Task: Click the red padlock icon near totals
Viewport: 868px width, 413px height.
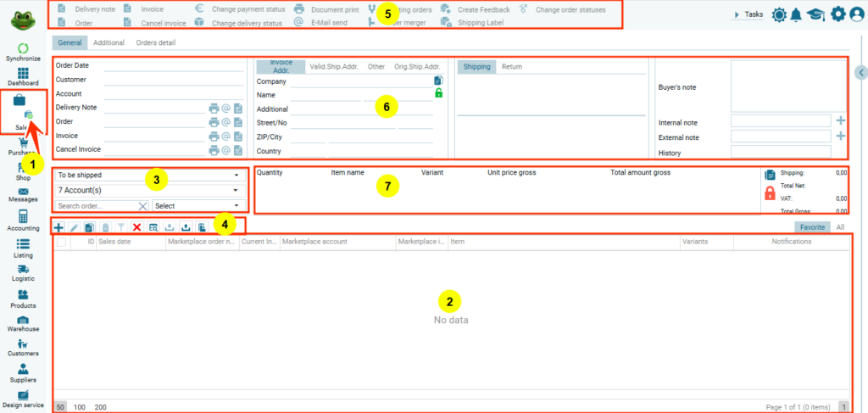Action: pos(770,193)
